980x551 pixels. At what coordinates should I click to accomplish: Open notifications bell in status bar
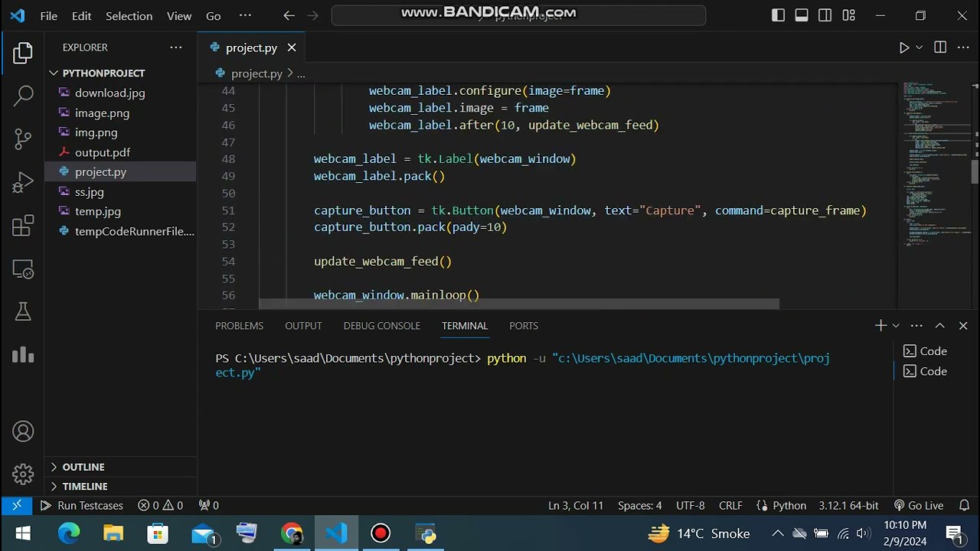[x=964, y=505]
